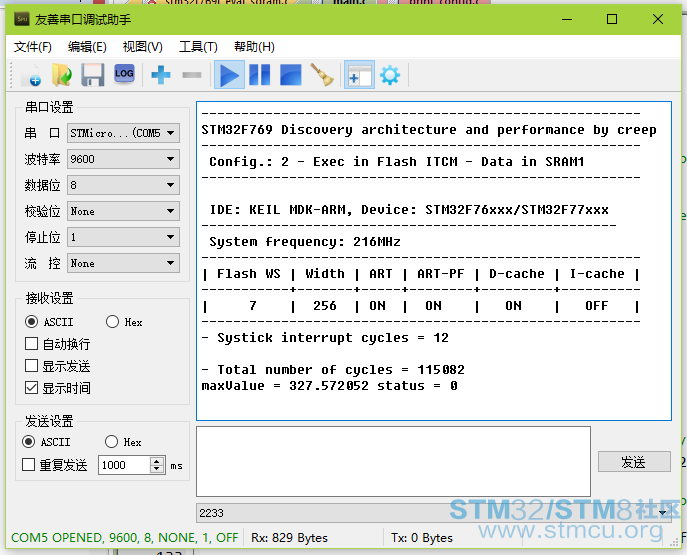The width and height of the screenshot is (687, 555).
Task: Open the 波特率 9600 dropdown
Action: pyautogui.click(x=123, y=159)
